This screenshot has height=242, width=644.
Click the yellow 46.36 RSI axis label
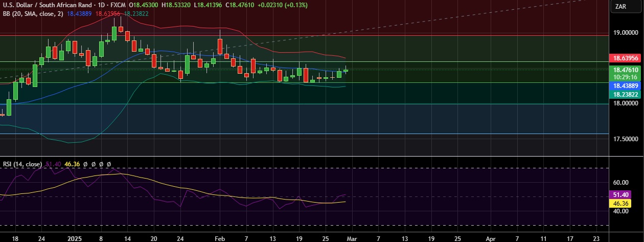[x=620, y=203]
